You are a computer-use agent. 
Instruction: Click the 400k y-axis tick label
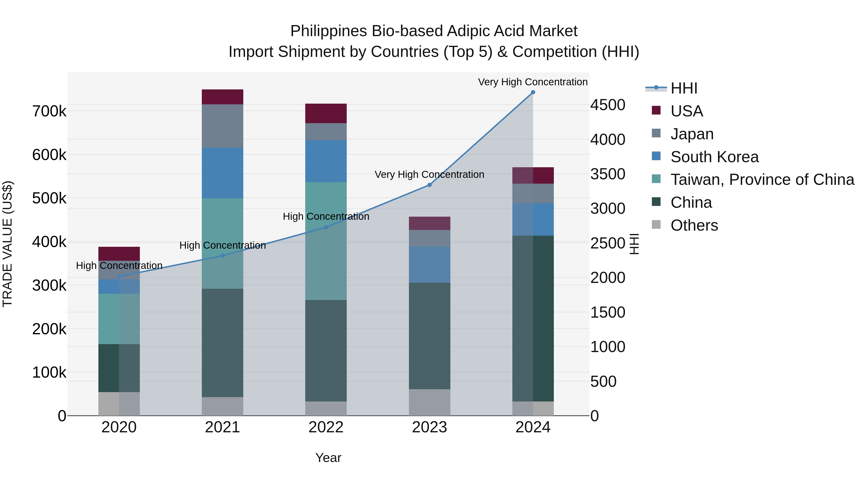pyautogui.click(x=49, y=242)
